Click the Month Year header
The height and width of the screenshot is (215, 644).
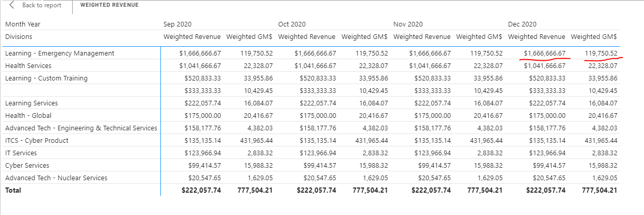pyautogui.click(x=23, y=24)
